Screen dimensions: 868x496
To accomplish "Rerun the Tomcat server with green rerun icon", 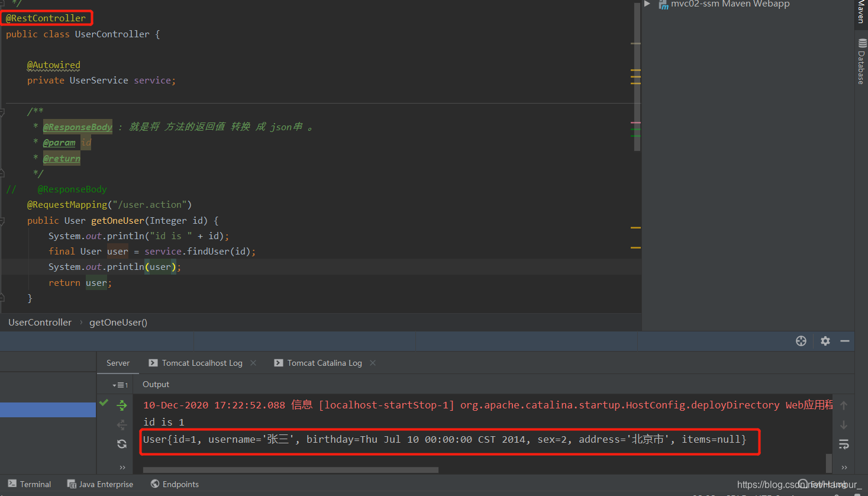I will (x=122, y=405).
